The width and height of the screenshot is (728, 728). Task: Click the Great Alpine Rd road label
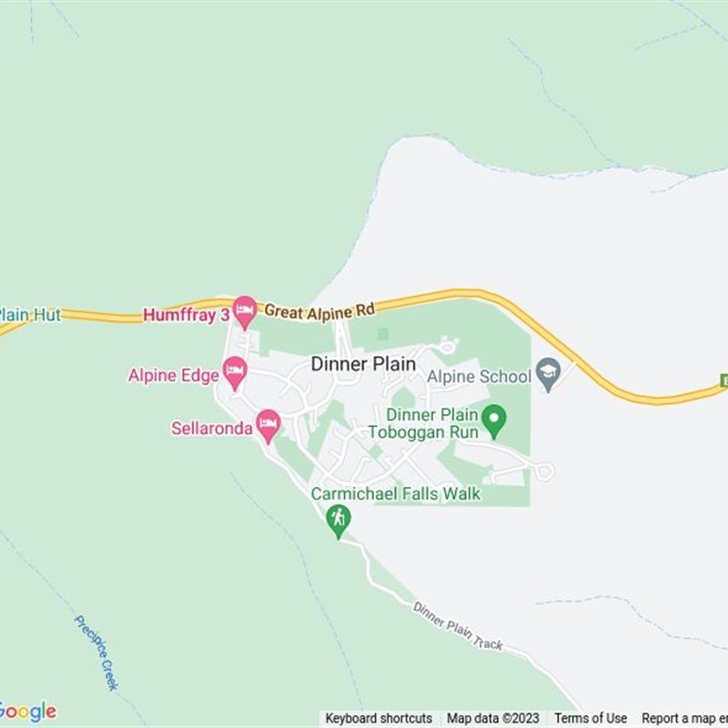pyautogui.click(x=319, y=311)
